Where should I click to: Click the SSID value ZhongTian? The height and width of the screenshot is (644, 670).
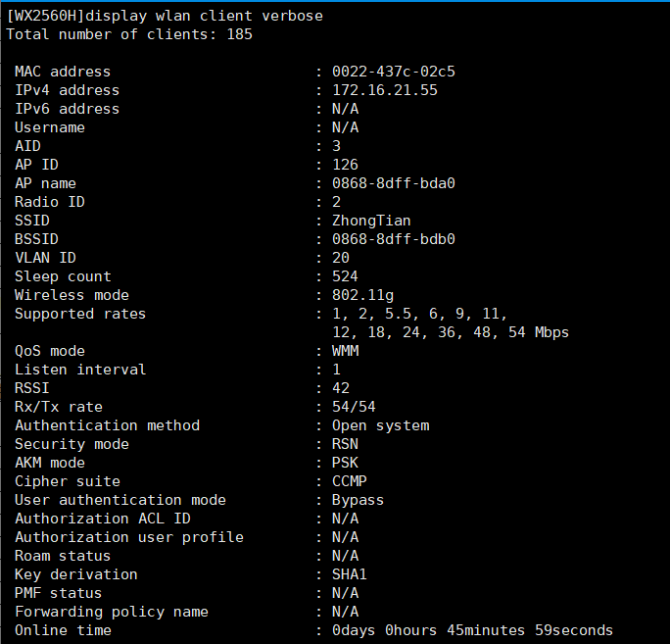(371, 221)
